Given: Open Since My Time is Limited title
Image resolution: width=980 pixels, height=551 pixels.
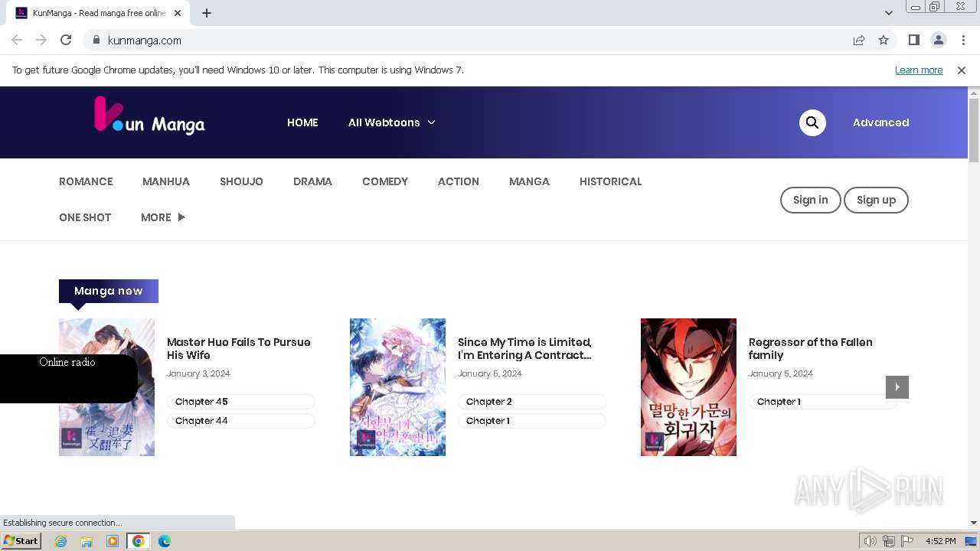Looking at the screenshot, I should click(x=524, y=348).
